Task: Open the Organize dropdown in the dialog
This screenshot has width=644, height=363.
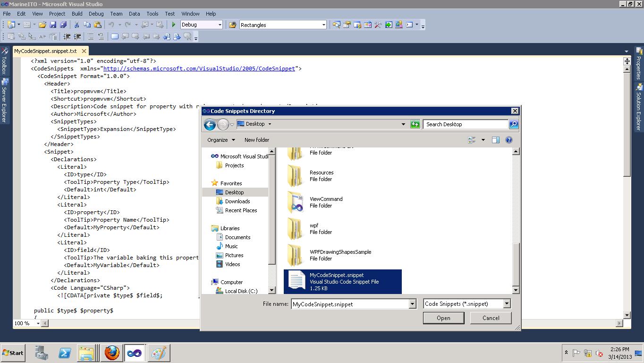Action: coord(221,140)
